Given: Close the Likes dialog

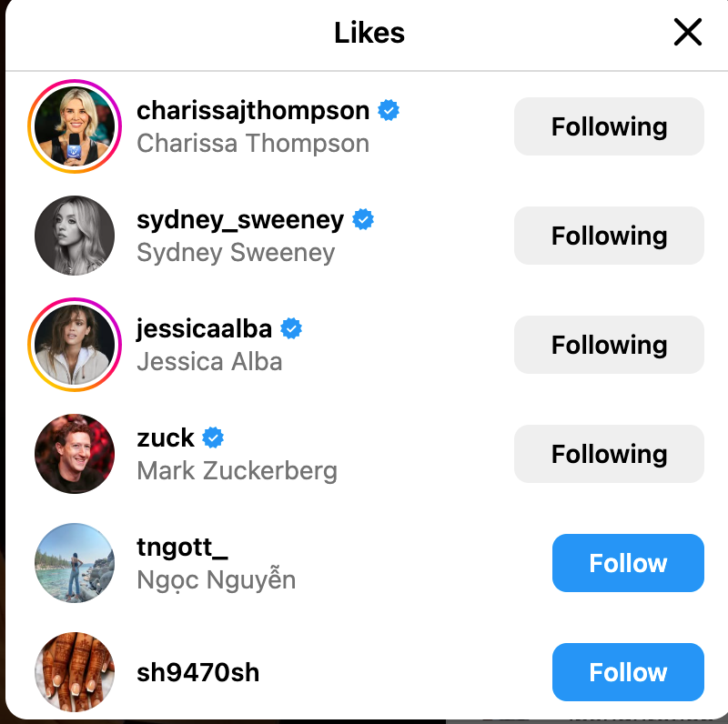Looking at the screenshot, I should [x=687, y=33].
